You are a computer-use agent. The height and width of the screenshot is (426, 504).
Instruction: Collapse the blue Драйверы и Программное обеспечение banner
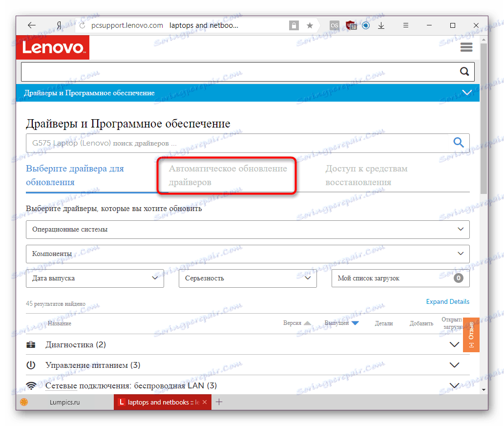click(466, 92)
